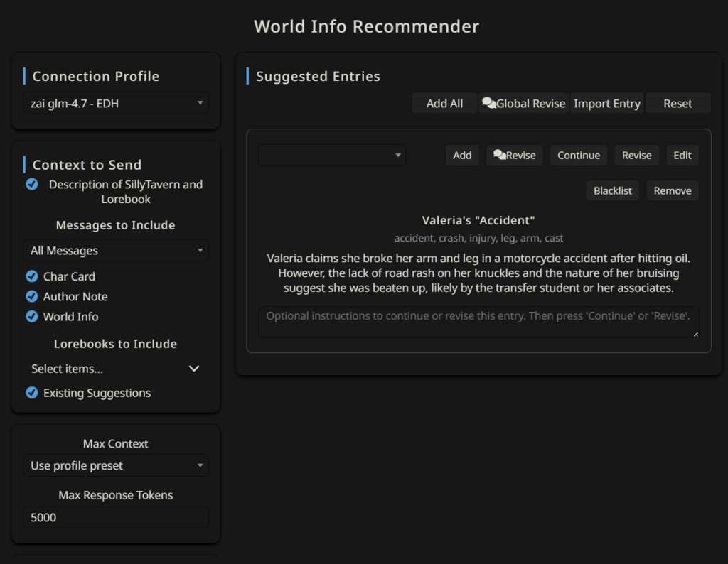Open the empty lorebook selector on entry
The image size is (728, 564).
pyautogui.click(x=332, y=156)
